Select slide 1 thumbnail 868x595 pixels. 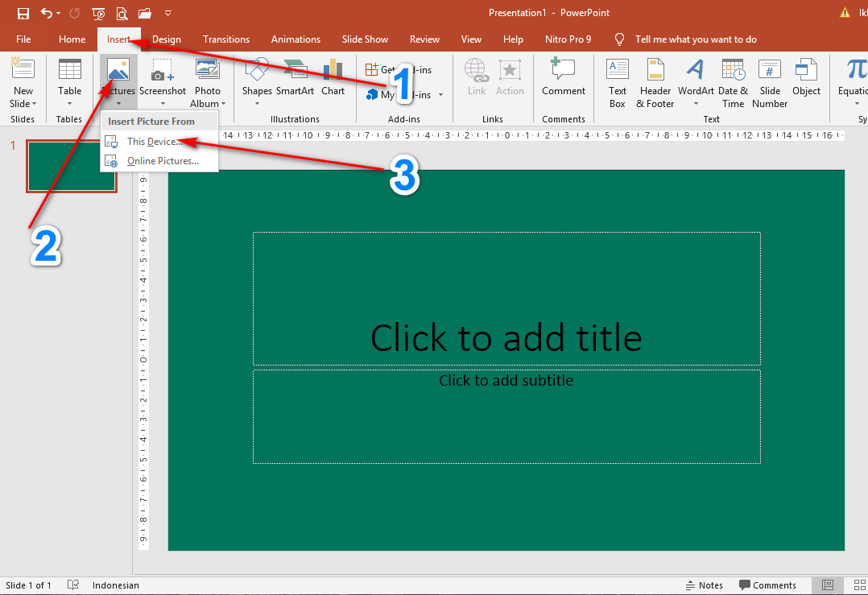pos(72,166)
